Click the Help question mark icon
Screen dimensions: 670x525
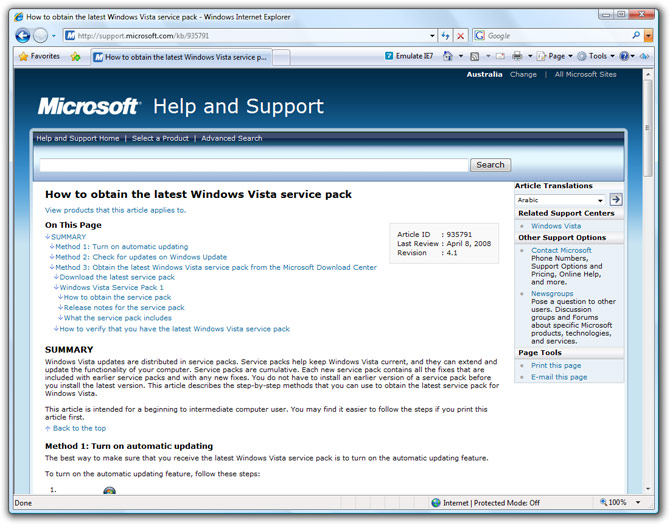624,56
